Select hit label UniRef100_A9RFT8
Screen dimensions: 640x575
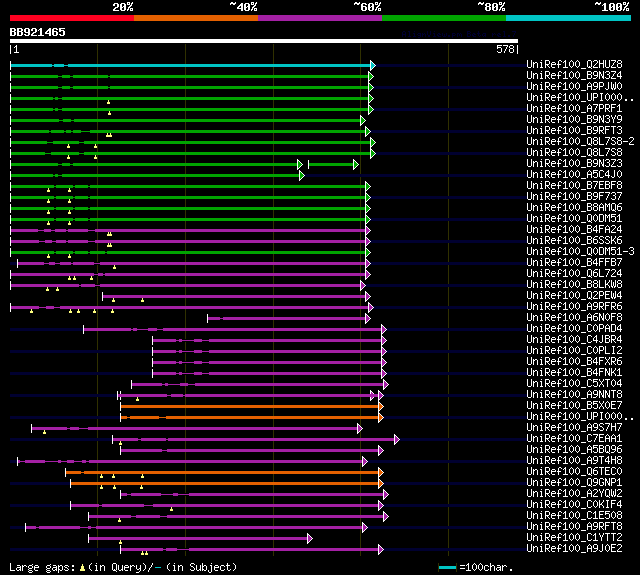[x=574, y=527]
